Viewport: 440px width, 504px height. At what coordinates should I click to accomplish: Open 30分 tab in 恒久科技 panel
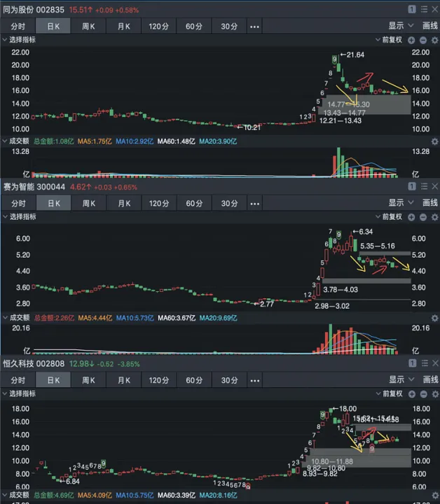coord(229,380)
